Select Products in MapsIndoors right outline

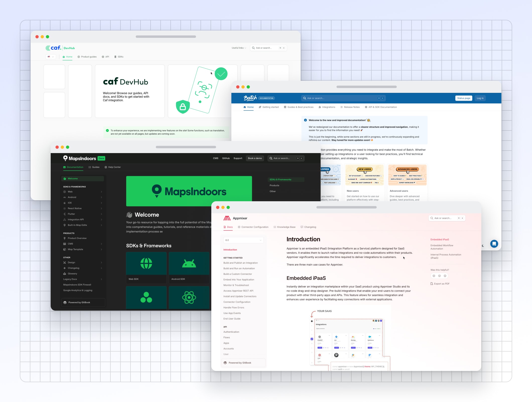(274, 185)
